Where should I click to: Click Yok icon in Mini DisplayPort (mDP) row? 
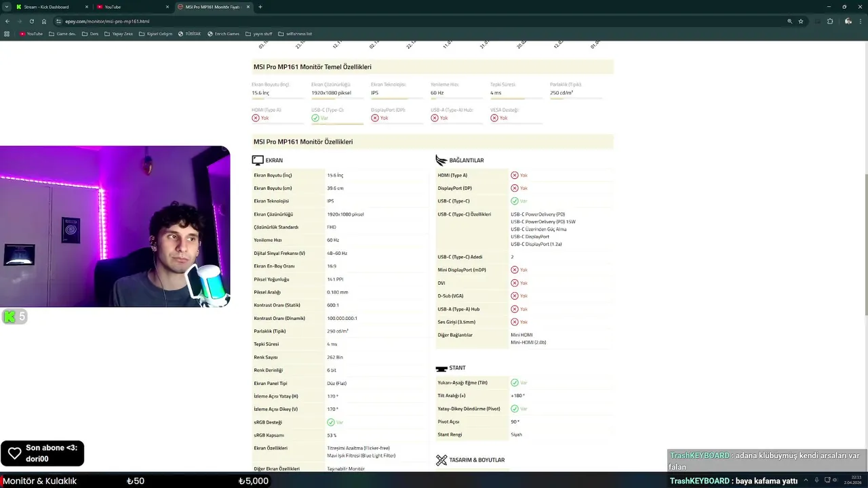tap(515, 270)
